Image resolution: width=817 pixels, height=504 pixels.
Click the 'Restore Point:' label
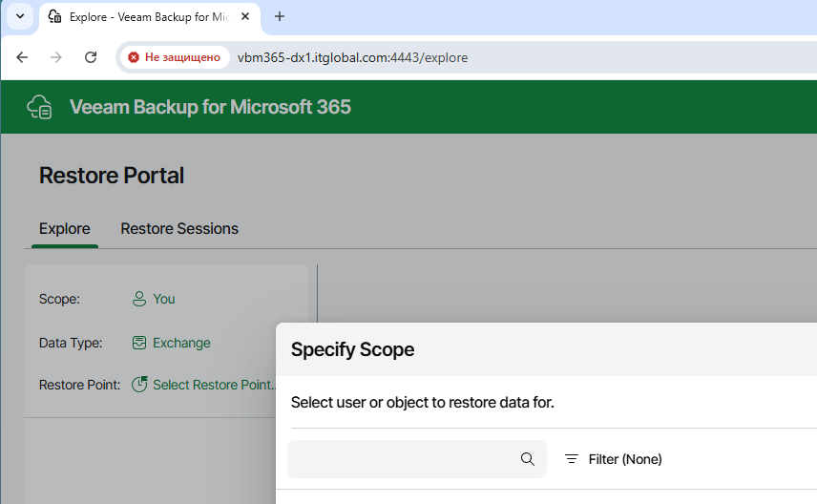(x=79, y=385)
